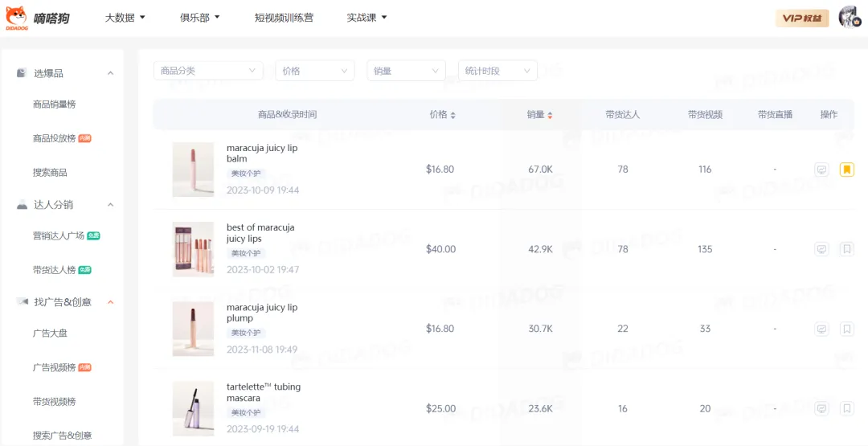Image resolution: width=868 pixels, height=446 pixels.
Task: Collapse the 选爆品 sidebar section
Action: coord(111,73)
